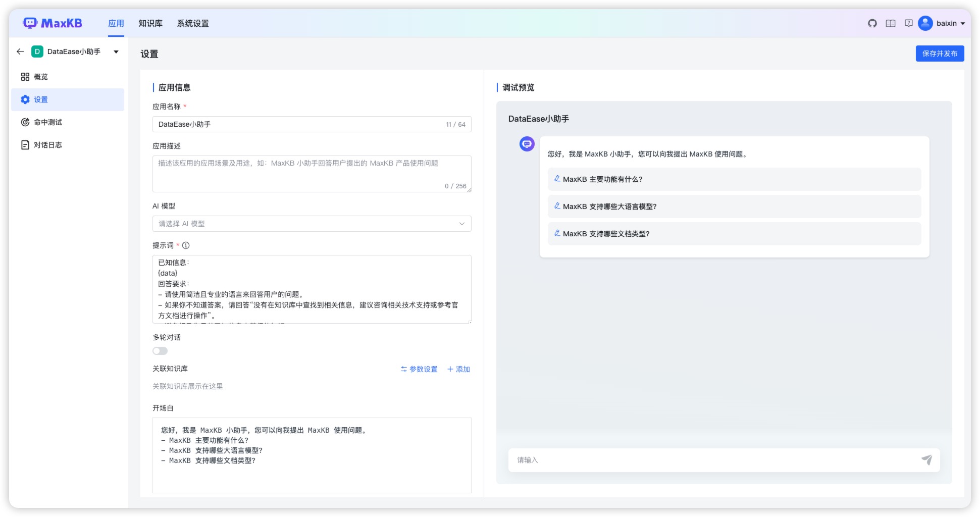Select the 命中测试 sidebar item
980x517 pixels.
pyautogui.click(x=49, y=122)
